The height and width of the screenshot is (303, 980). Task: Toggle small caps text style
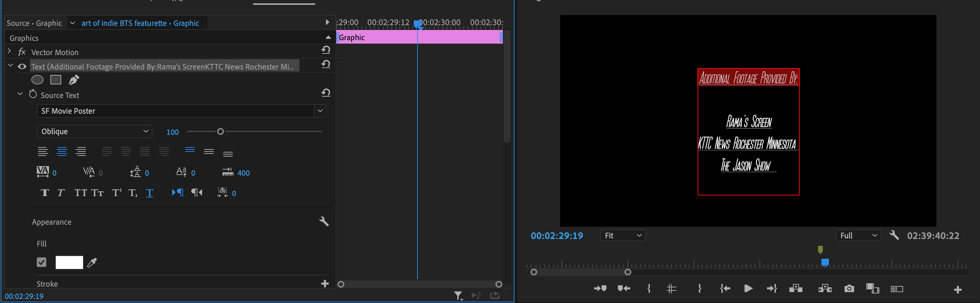point(97,193)
